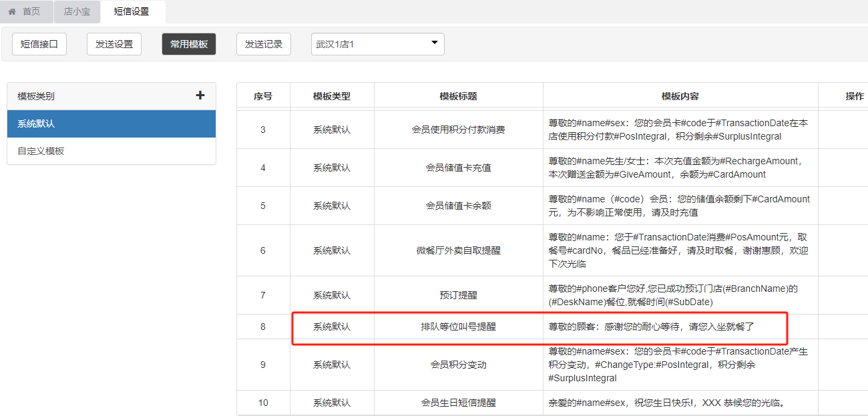Image resolution: width=868 pixels, height=420 pixels.
Task: Click the 模板标题 column header
Action: pyautogui.click(x=458, y=96)
